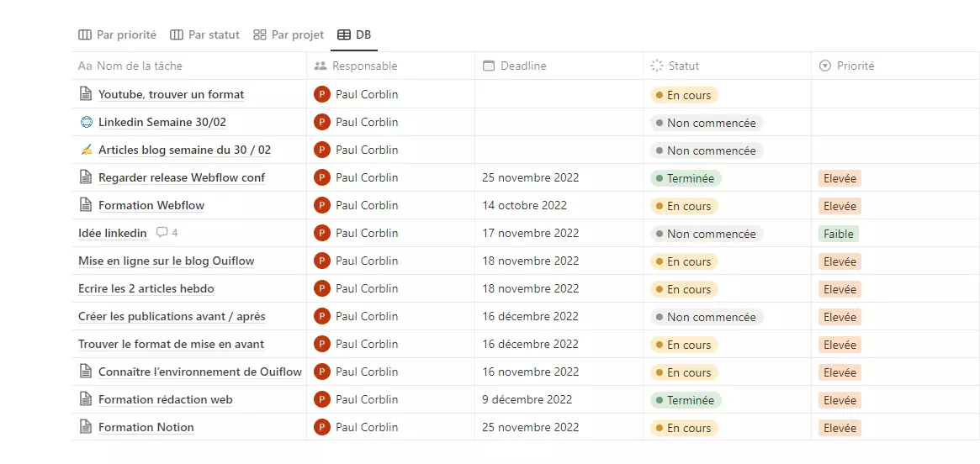Open the comment bubble on Idée linkedin

pyautogui.click(x=167, y=233)
